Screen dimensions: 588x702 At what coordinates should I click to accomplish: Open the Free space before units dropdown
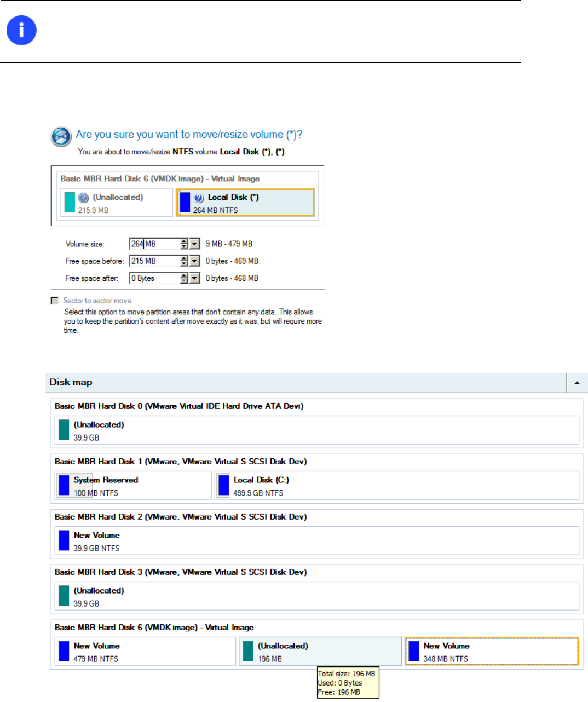tap(195, 261)
